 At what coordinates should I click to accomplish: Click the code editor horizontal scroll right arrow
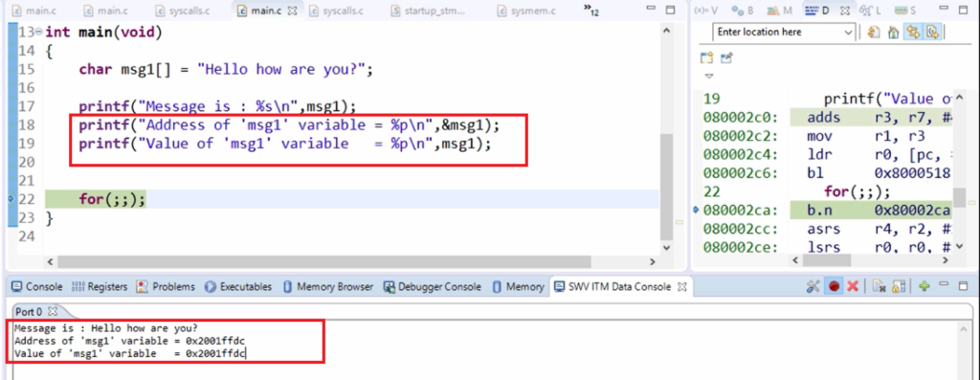tap(652, 262)
